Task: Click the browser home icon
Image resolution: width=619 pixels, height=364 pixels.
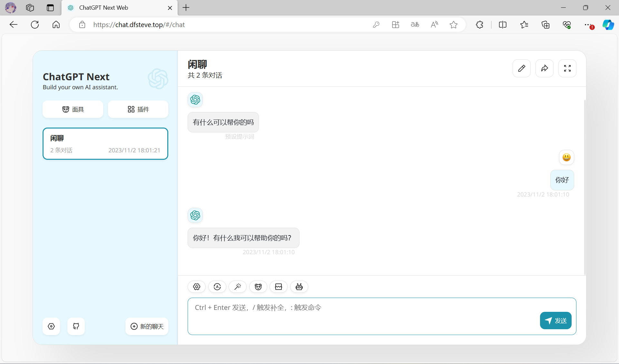Action: 56,24
